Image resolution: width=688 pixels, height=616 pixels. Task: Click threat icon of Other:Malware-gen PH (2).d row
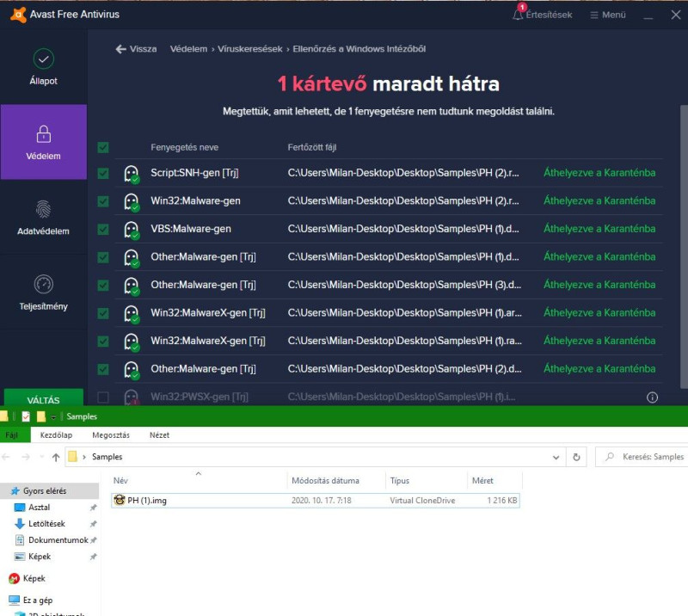click(x=132, y=370)
